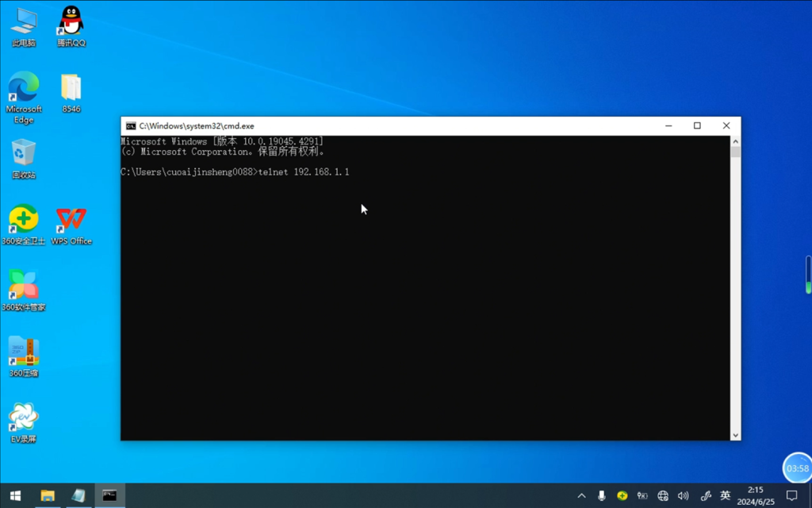
Task: Select the folder named 8546
Action: point(71,91)
